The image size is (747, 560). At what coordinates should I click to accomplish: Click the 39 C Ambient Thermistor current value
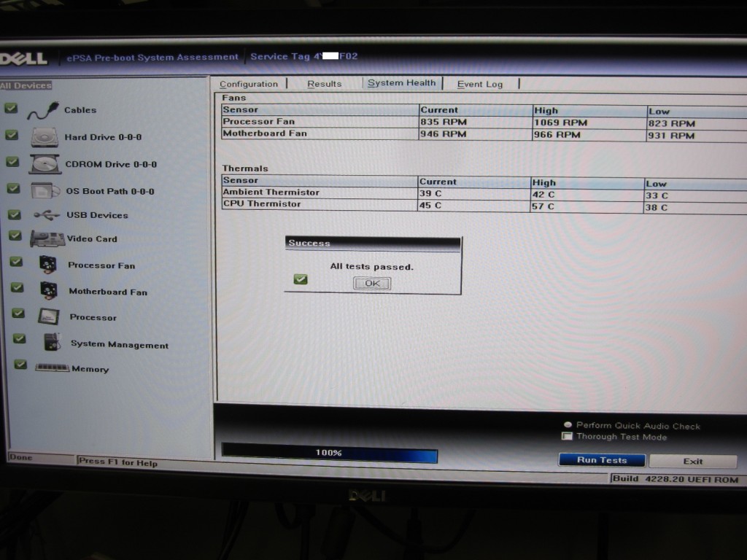(x=430, y=193)
